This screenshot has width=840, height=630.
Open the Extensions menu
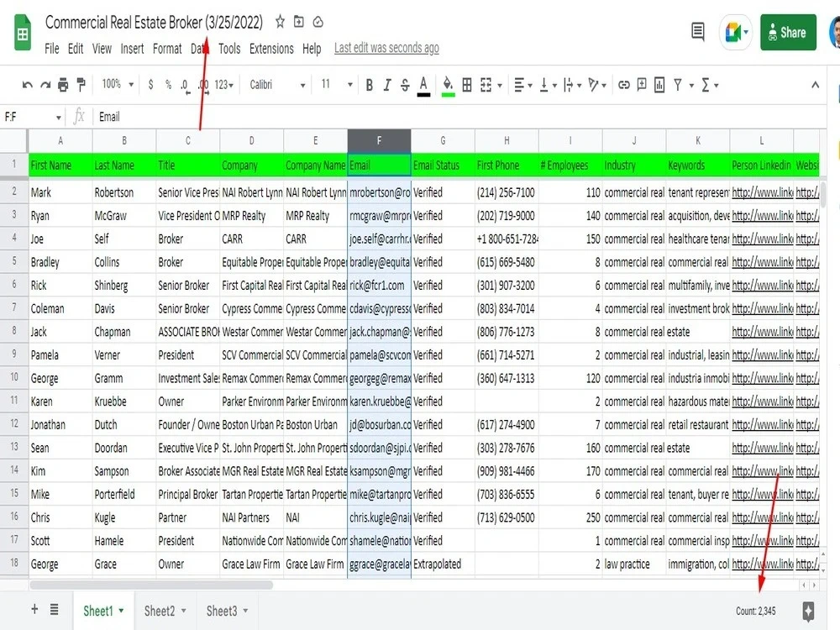point(271,49)
